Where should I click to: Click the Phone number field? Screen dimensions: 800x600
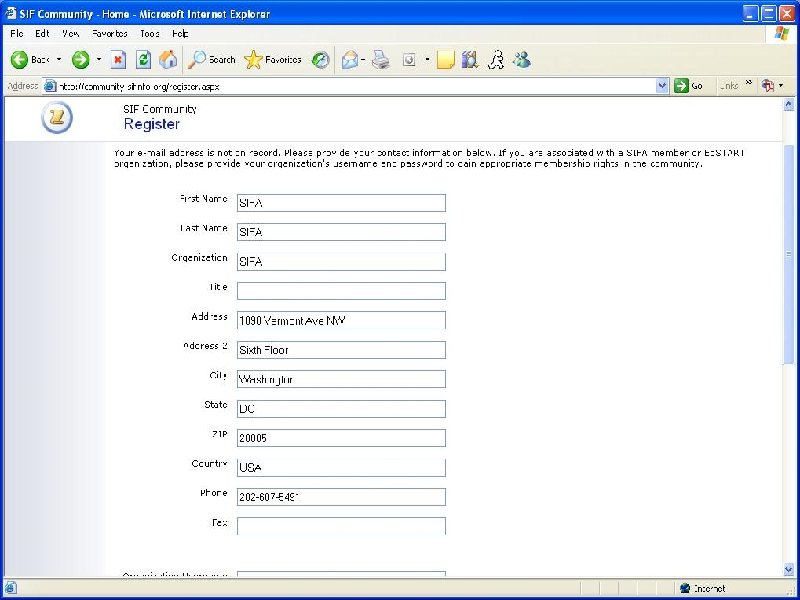point(341,497)
